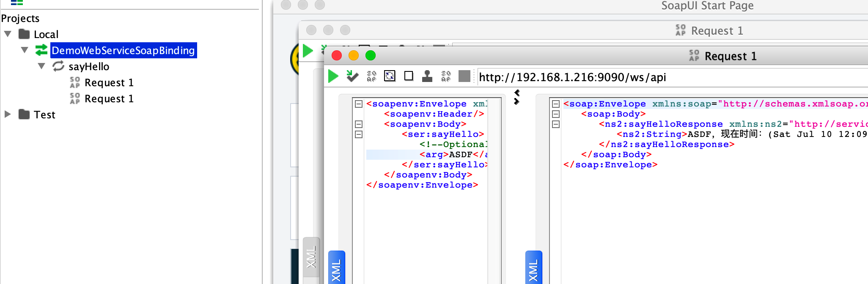The width and height of the screenshot is (868, 284).
Task: Click the empty-square create empty request icon
Action: click(x=409, y=76)
